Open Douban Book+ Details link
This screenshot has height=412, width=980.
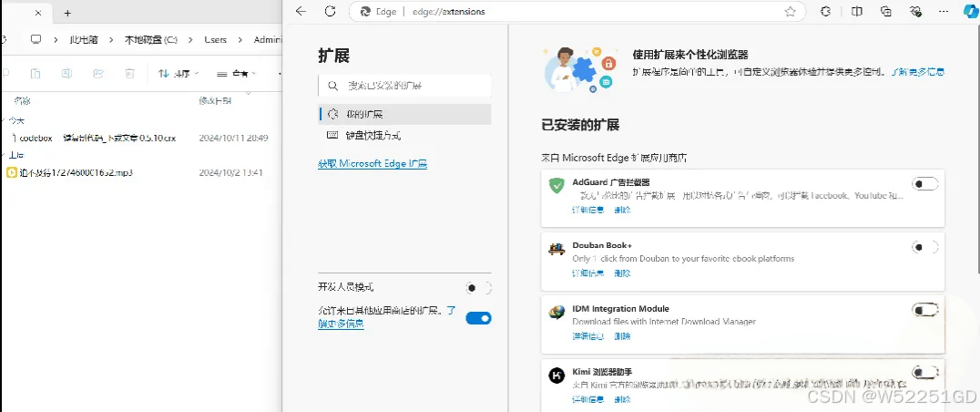click(588, 273)
